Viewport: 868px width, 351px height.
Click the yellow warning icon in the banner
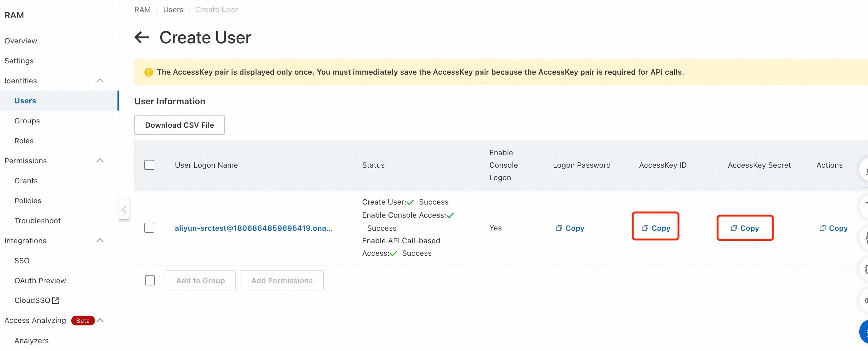(149, 72)
